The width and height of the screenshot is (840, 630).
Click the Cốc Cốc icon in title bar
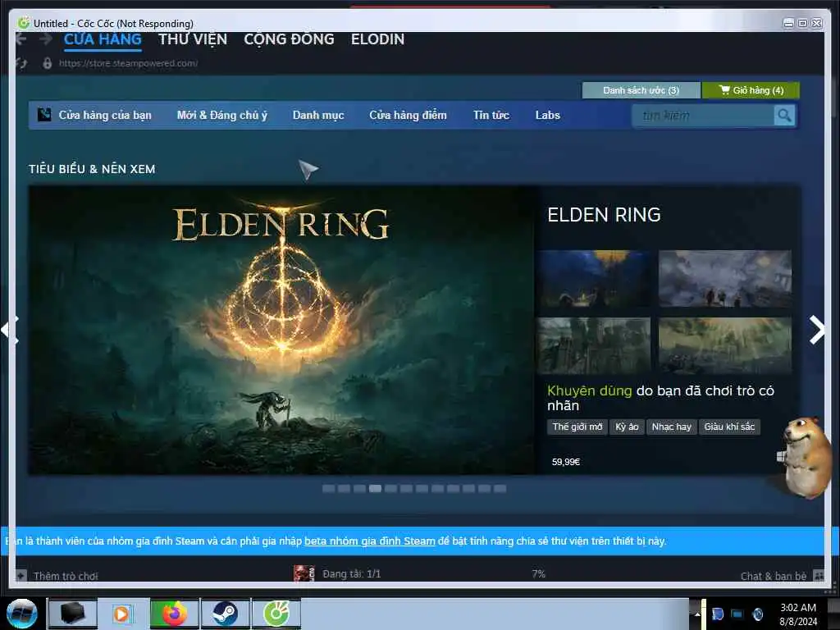pos(24,22)
